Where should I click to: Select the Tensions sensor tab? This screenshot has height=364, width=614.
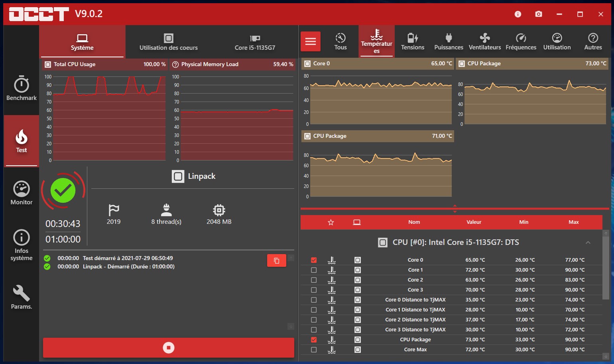[413, 41]
